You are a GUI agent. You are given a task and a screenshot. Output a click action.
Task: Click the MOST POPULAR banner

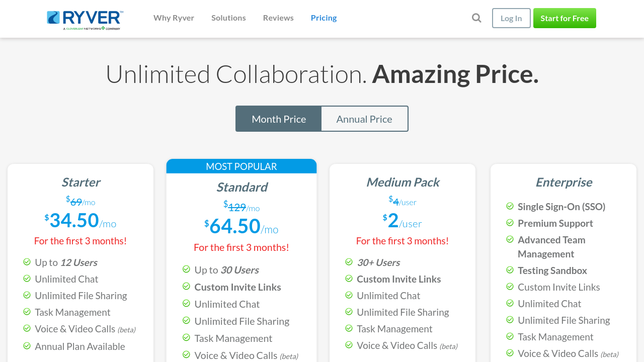point(242,166)
